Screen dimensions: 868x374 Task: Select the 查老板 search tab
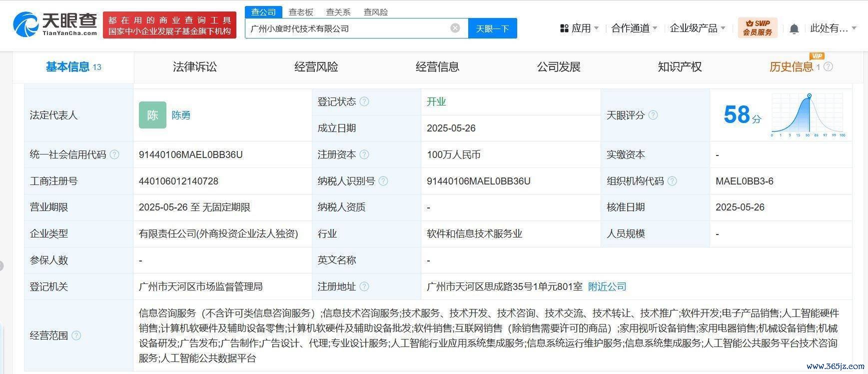(301, 12)
